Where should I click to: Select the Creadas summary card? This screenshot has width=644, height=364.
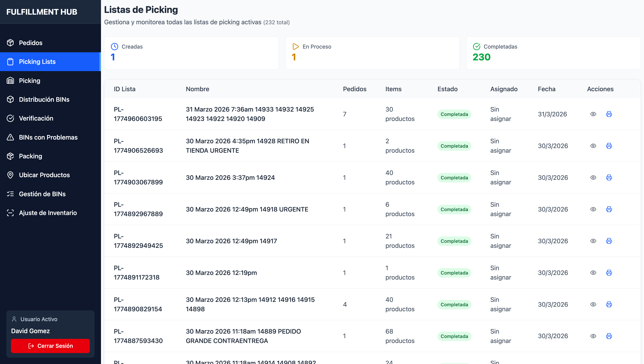coord(191,53)
